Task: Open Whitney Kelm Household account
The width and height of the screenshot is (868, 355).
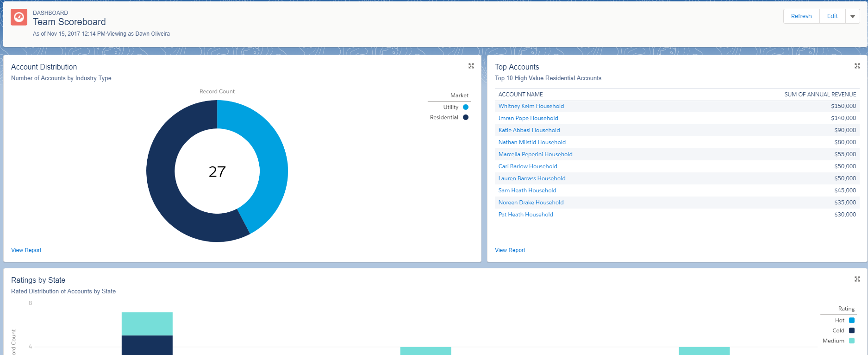Action: 531,106
